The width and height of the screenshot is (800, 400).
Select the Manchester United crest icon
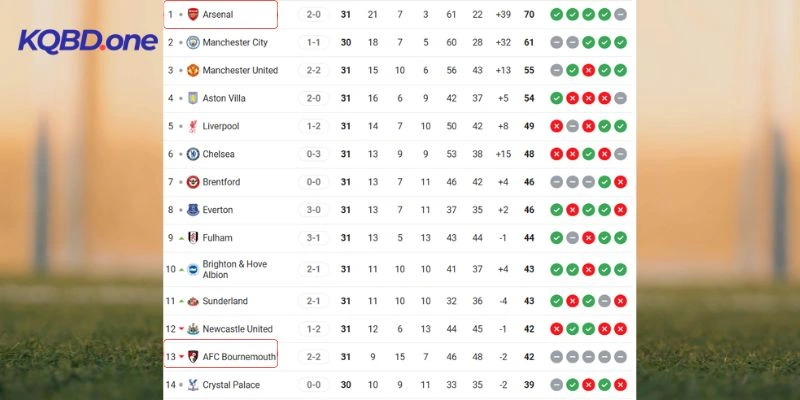193,71
